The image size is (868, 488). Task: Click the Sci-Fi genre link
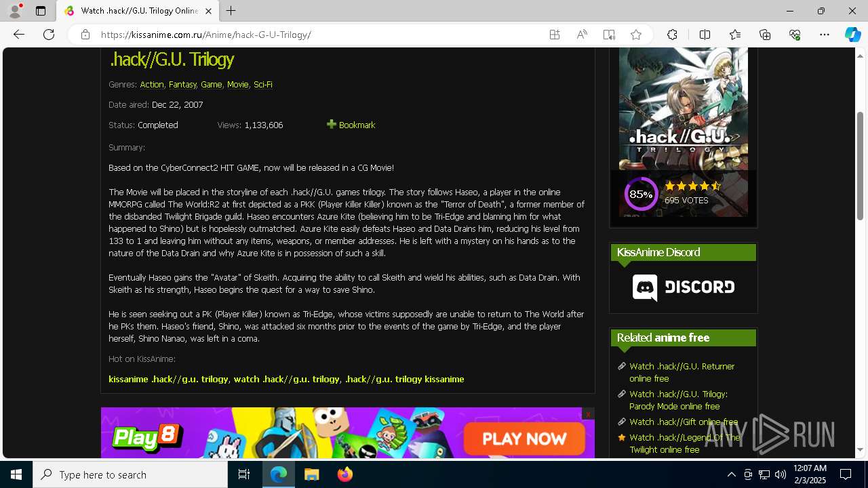point(263,85)
